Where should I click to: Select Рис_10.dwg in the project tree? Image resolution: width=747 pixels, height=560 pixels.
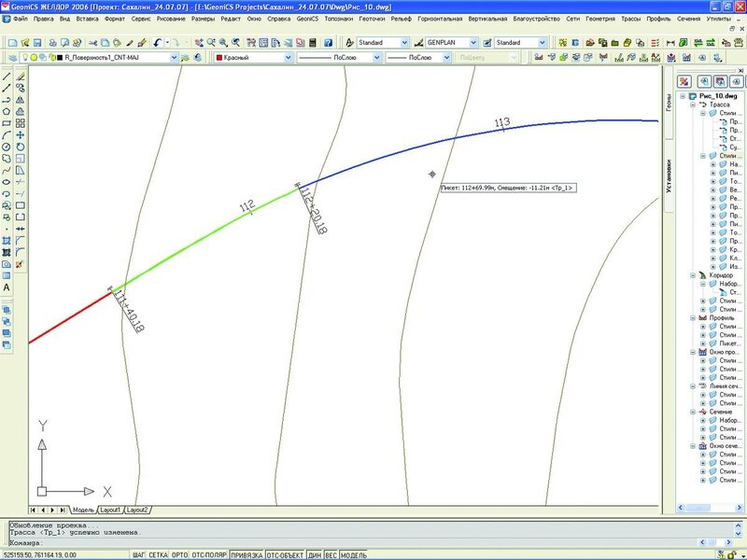pos(718,96)
